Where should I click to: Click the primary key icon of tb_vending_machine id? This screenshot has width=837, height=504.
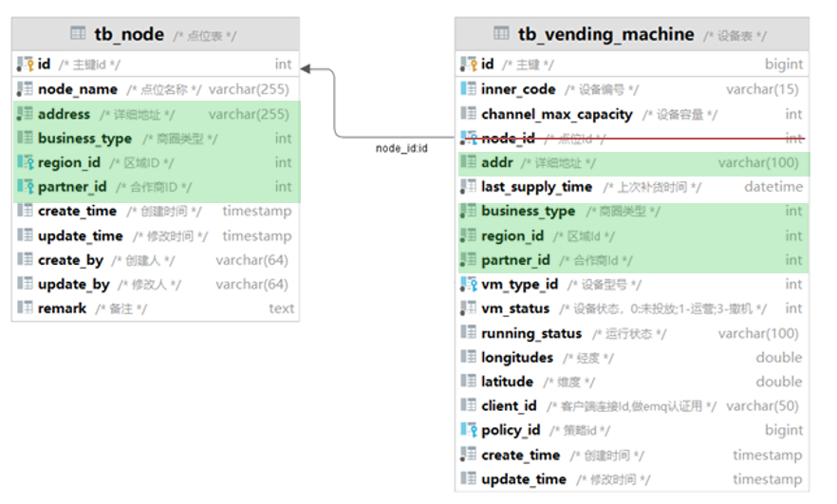[468, 65]
